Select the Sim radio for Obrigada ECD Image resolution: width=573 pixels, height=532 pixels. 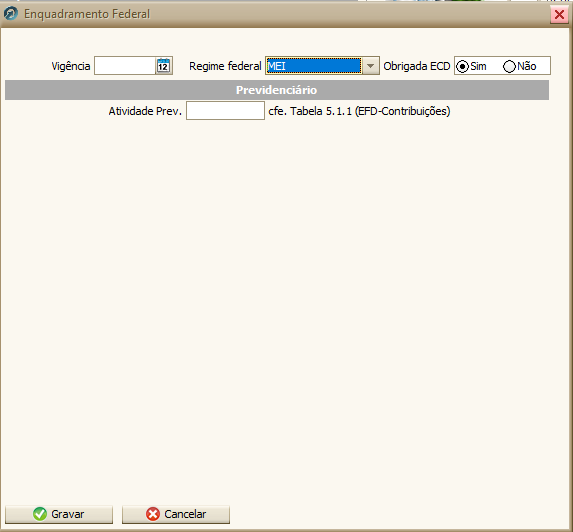[x=462, y=66]
